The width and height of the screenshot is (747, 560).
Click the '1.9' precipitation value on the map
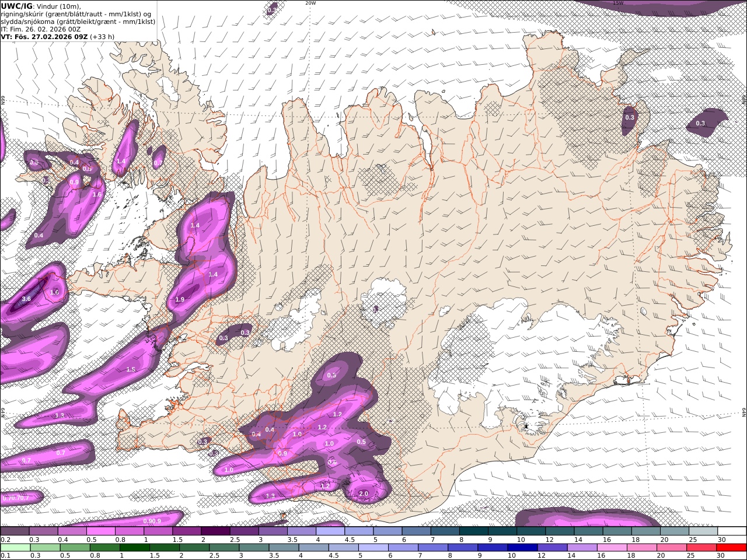[180, 299]
